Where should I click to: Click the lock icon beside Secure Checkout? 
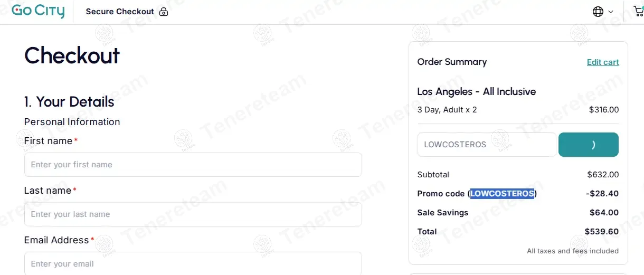pos(164,12)
